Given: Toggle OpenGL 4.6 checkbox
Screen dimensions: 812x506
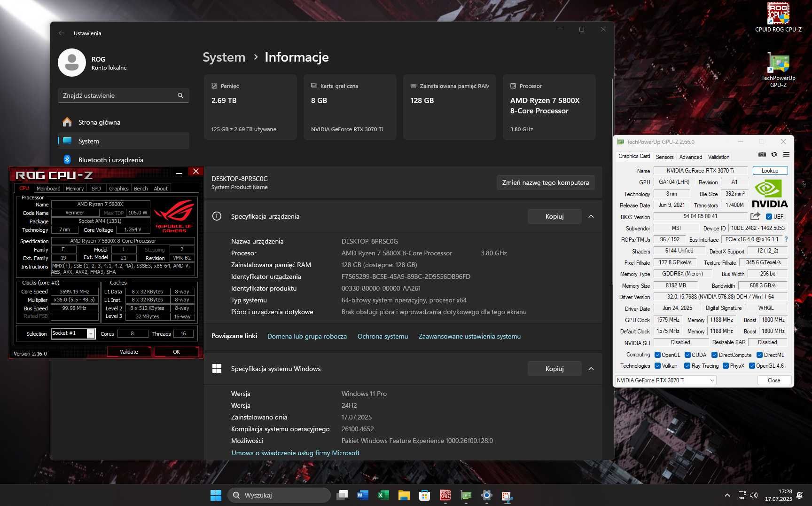Looking at the screenshot, I should point(752,366).
